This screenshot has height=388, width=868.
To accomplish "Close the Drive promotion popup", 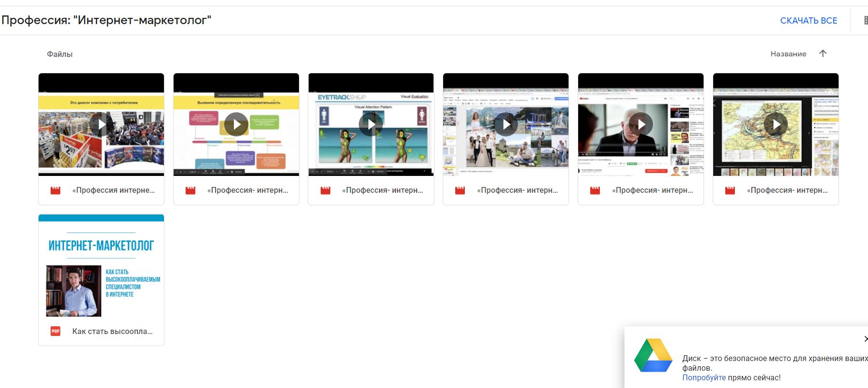I will (x=865, y=339).
